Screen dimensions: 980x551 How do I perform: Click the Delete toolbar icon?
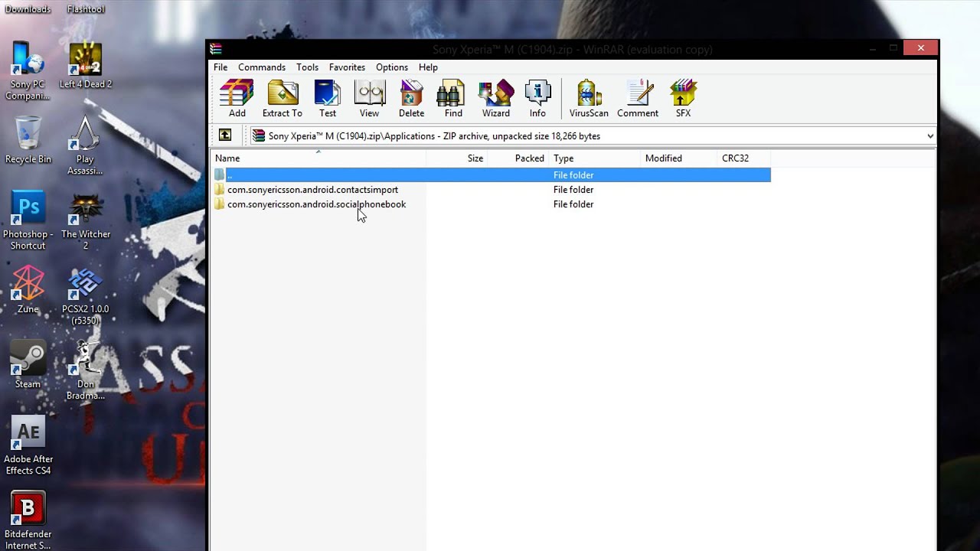411,98
